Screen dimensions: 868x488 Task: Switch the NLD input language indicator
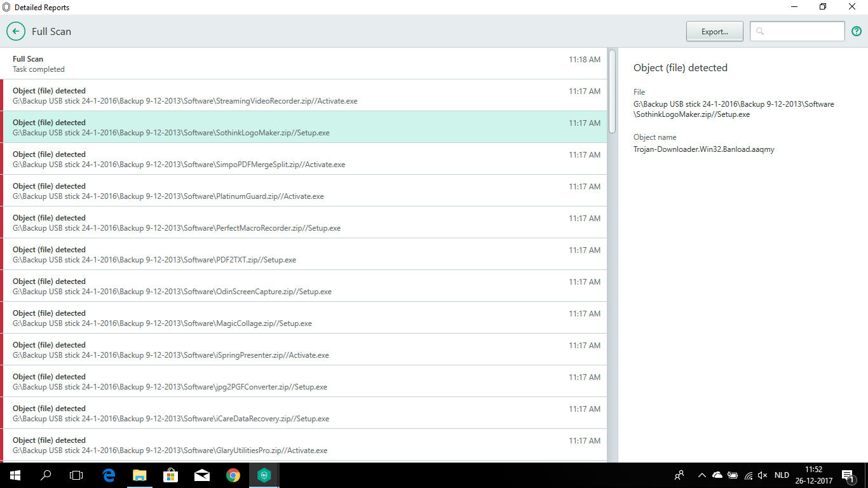(x=782, y=475)
